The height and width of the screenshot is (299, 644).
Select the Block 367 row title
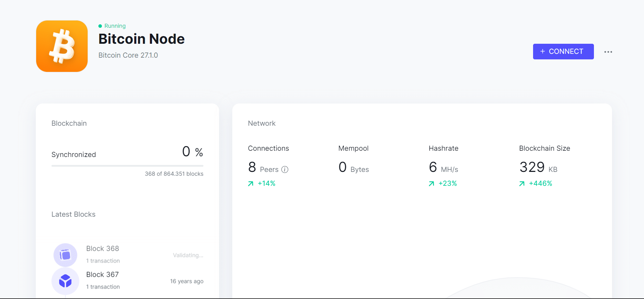point(103,275)
